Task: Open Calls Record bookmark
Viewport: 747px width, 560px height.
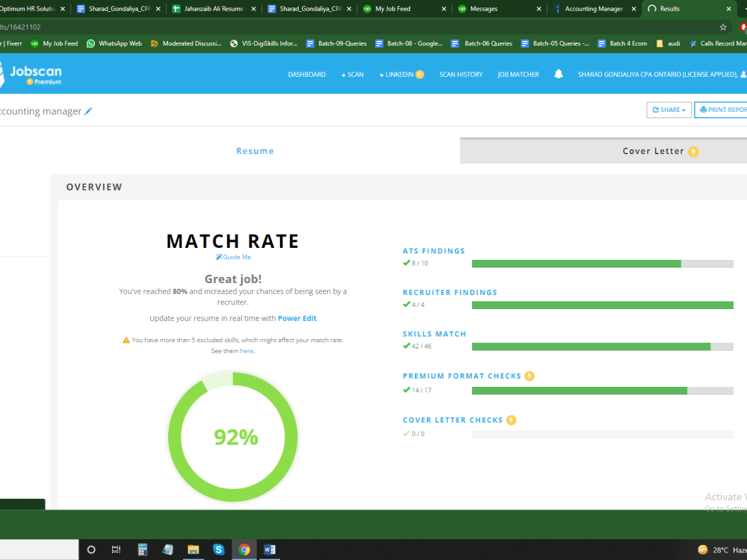Action: 718,43
